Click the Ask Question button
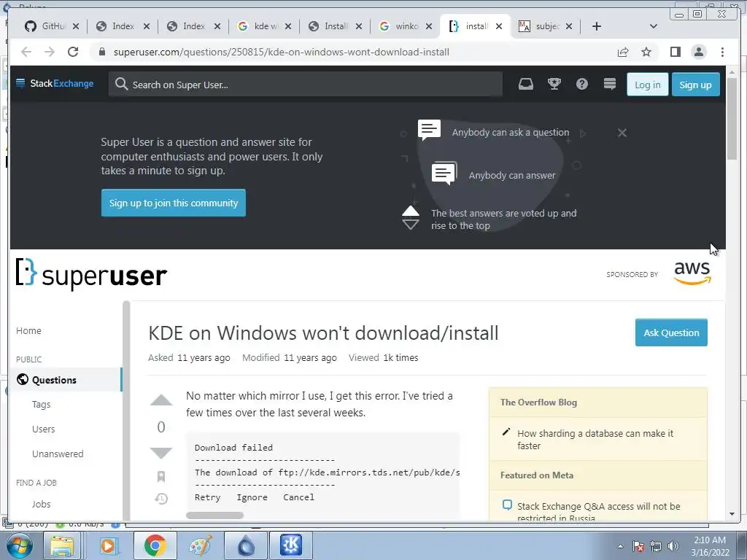This screenshot has height=560, width=747. click(671, 332)
